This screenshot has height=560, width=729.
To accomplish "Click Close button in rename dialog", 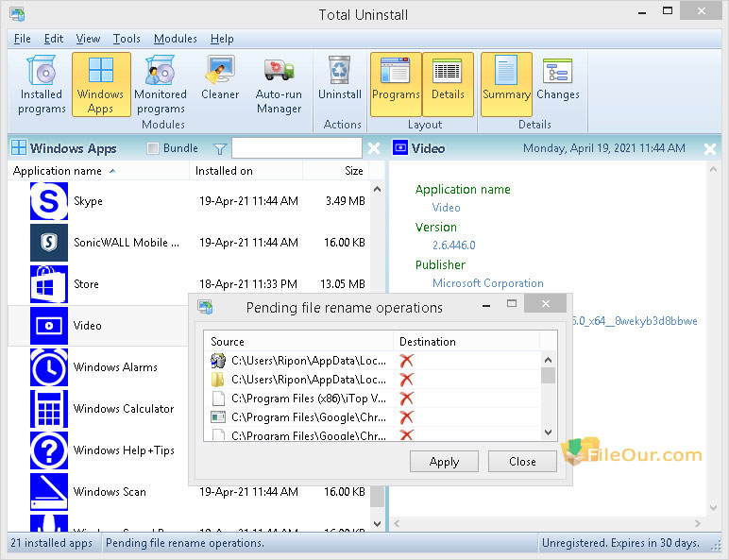I will pyautogui.click(x=522, y=462).
